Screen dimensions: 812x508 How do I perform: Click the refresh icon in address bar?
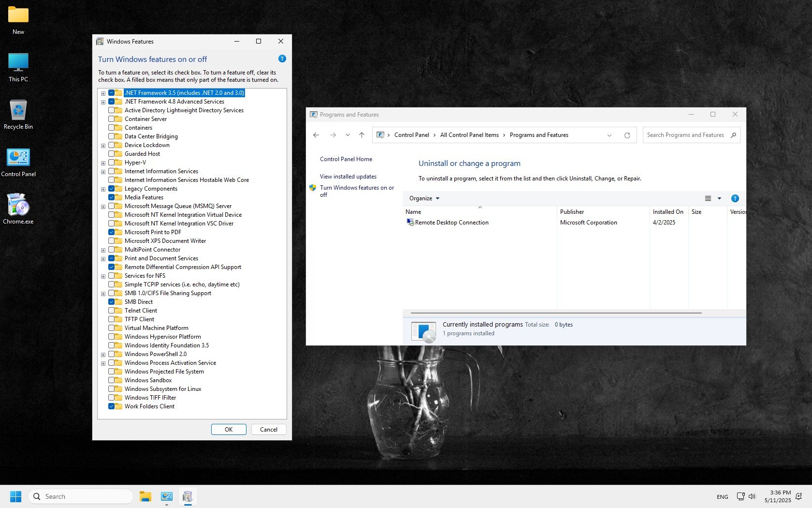point(627,135)
